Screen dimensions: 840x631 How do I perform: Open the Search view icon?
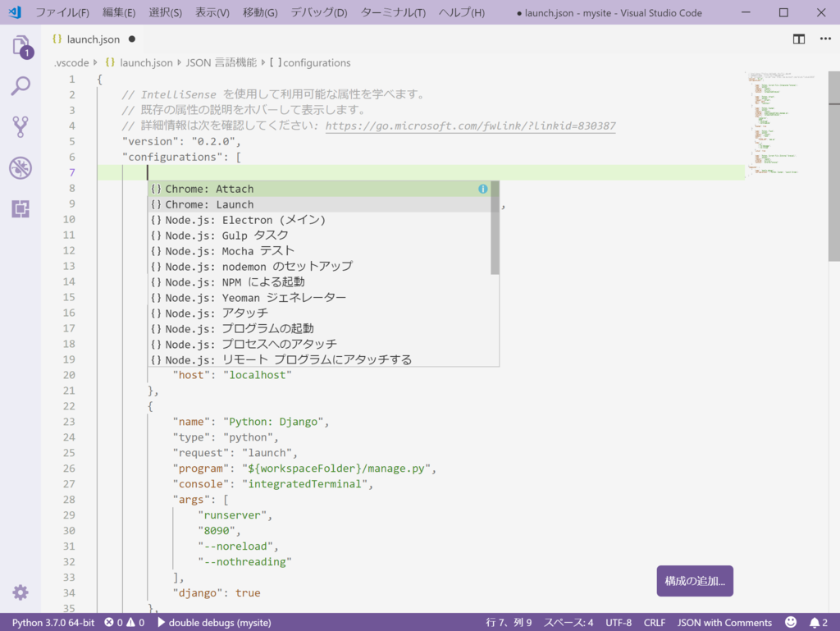21,86
